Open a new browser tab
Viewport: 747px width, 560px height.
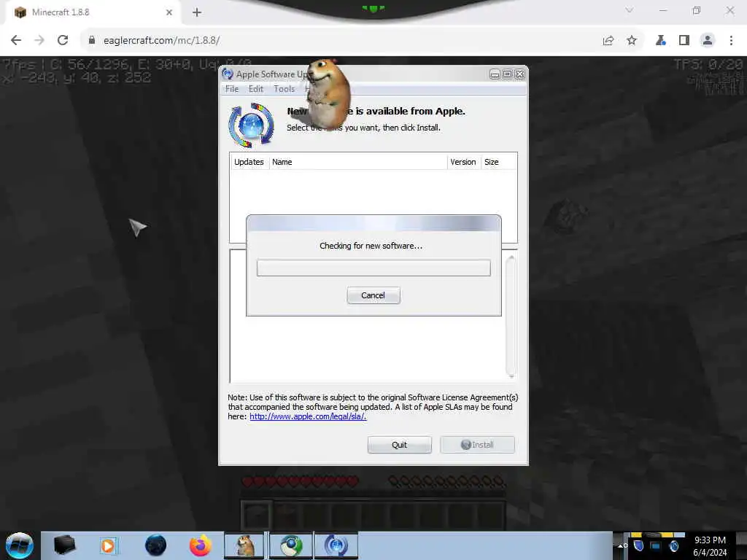197,12
